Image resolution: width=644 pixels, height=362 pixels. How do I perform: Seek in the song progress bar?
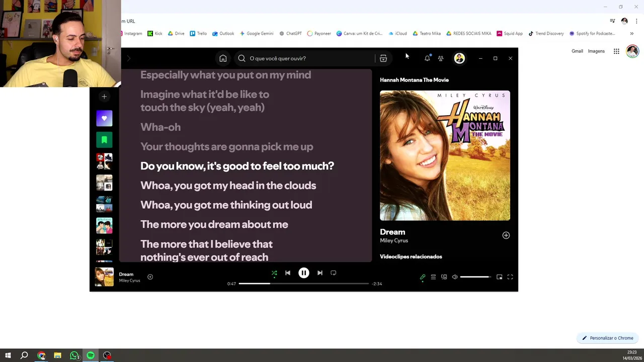[304, 284]
